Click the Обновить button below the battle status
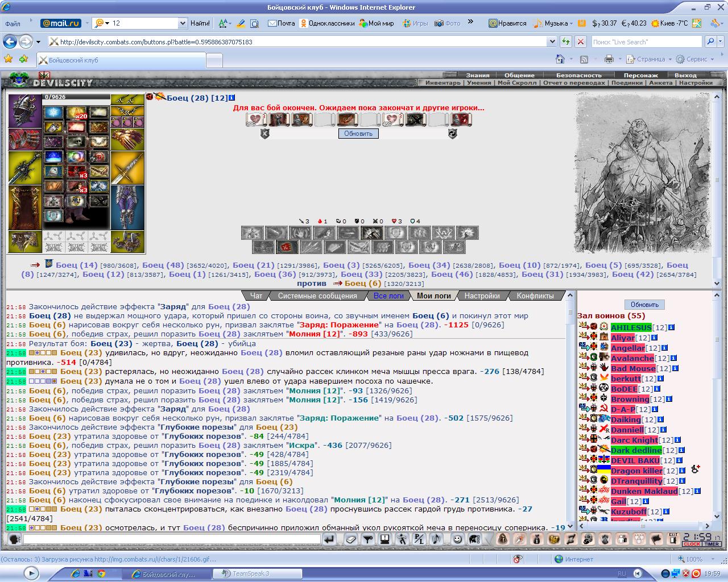The height and width of the screenshot is (582, 728). click(x=358, y=134)
